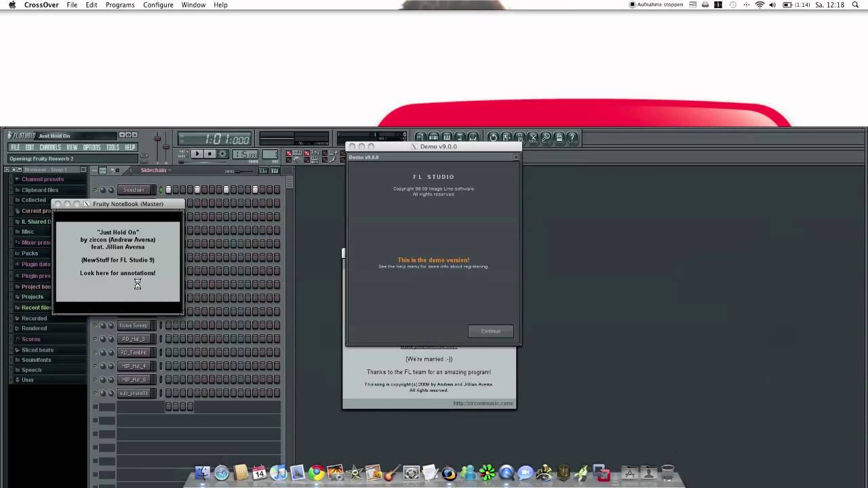This screenshot has width=868, height=488.
Task: Toggle mute LED on RD_Hat_3 channel
Action: click(x=95, y=339)
